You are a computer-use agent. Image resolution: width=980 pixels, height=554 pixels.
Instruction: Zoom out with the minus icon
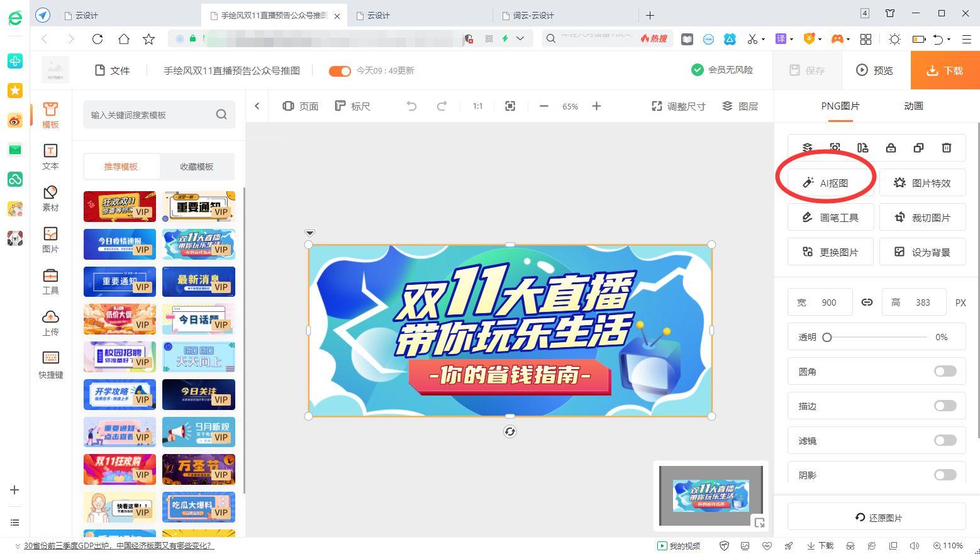[x=544, y=106]
